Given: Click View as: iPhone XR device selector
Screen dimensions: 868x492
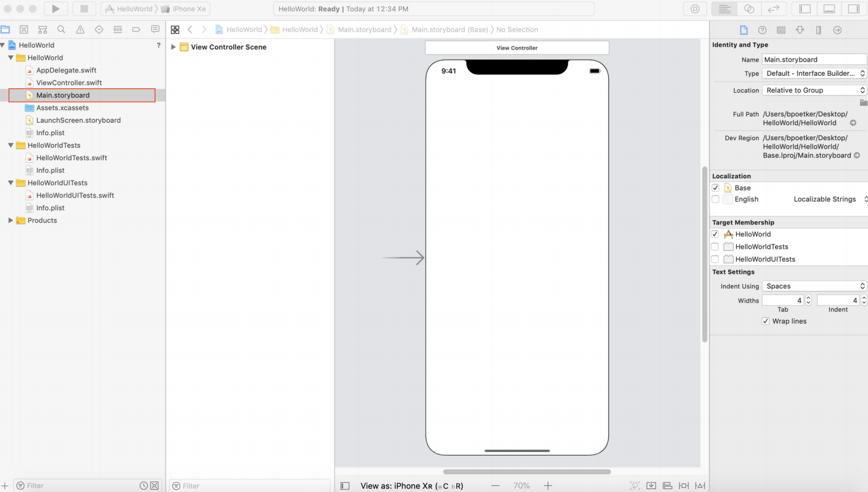Looking at the screenshot, I should [x=411, y=486].
